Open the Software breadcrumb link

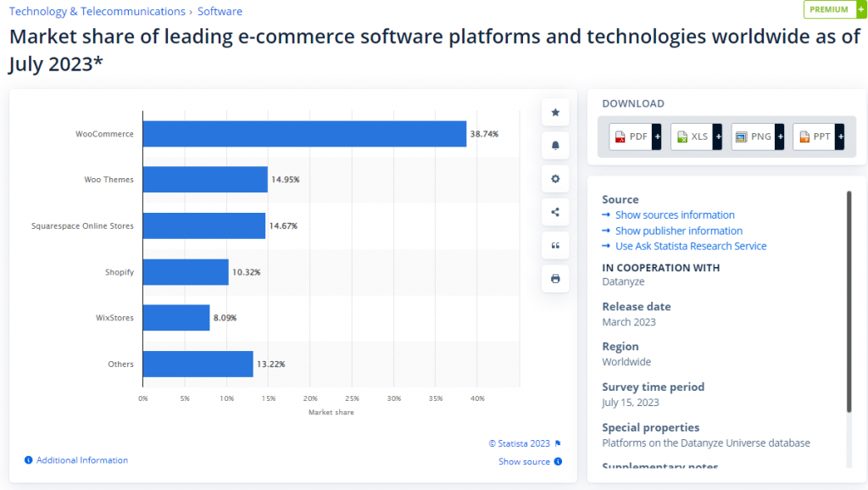220,11
